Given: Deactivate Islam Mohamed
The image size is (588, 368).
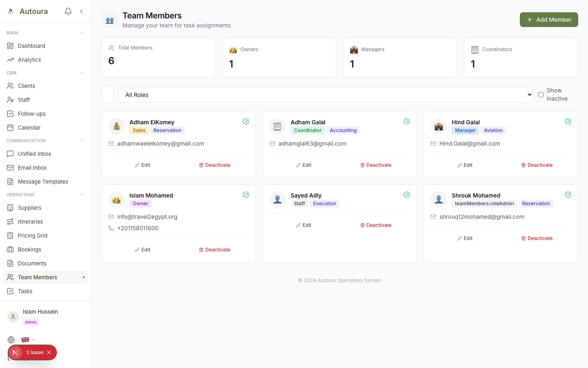Looking at the screenshot, I should 214,250.
